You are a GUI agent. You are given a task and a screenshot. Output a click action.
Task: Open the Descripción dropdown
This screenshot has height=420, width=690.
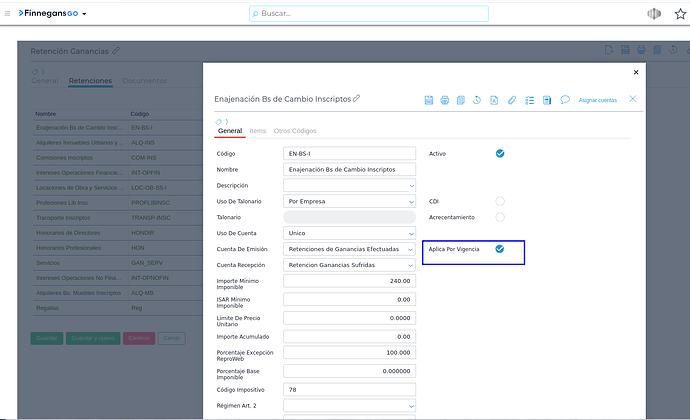point(411,186)
